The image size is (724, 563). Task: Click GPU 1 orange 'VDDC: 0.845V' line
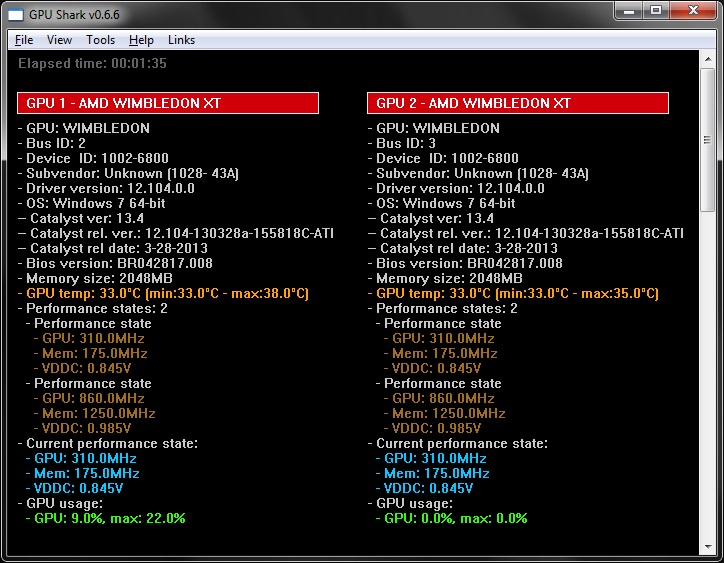pos(82,369)
